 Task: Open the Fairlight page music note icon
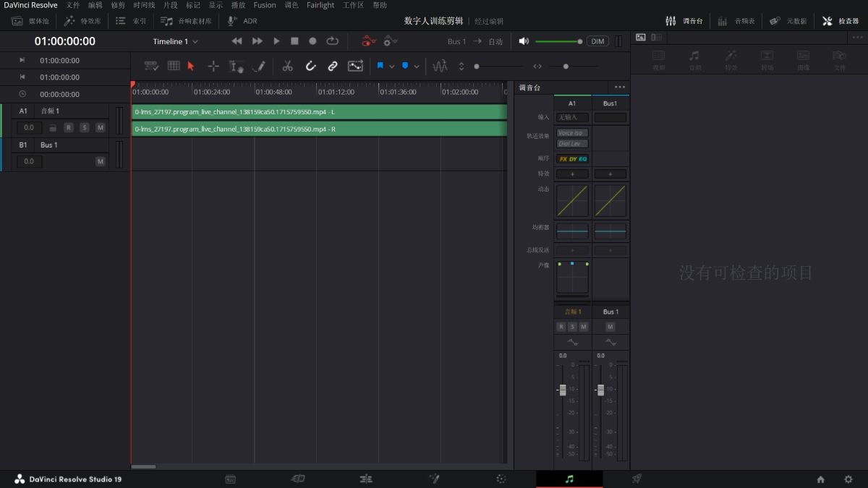point(569,479)
